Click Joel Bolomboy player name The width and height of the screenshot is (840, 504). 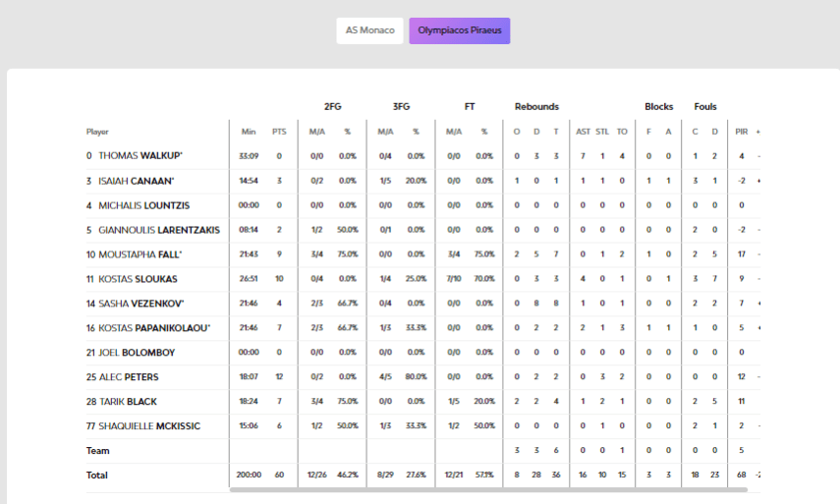pos(137,353)
